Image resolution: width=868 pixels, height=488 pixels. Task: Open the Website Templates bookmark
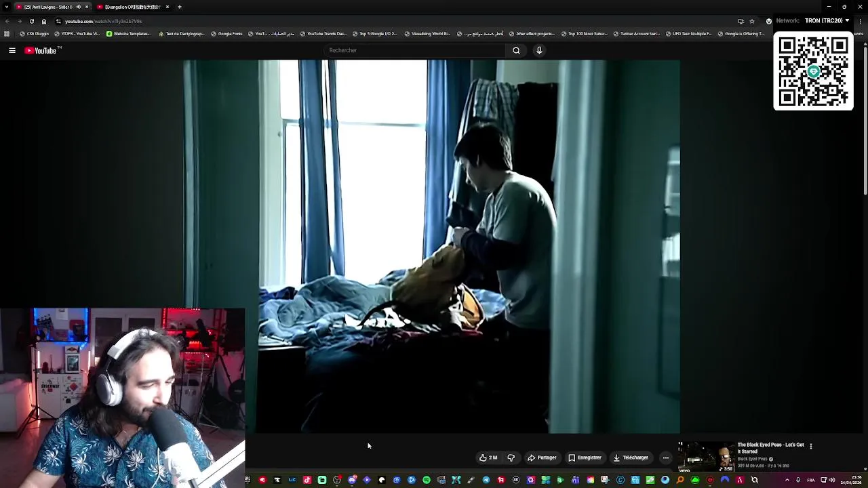(x=128, y=33)
